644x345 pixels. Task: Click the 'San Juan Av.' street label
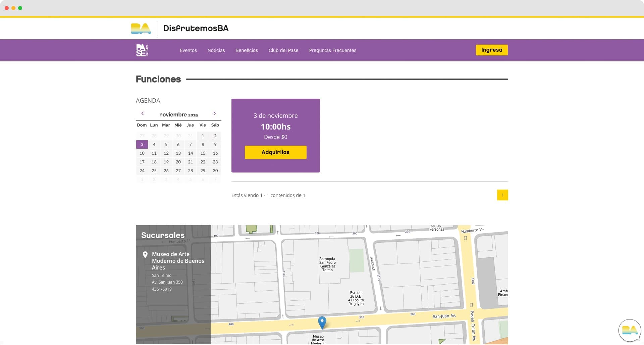444,316
